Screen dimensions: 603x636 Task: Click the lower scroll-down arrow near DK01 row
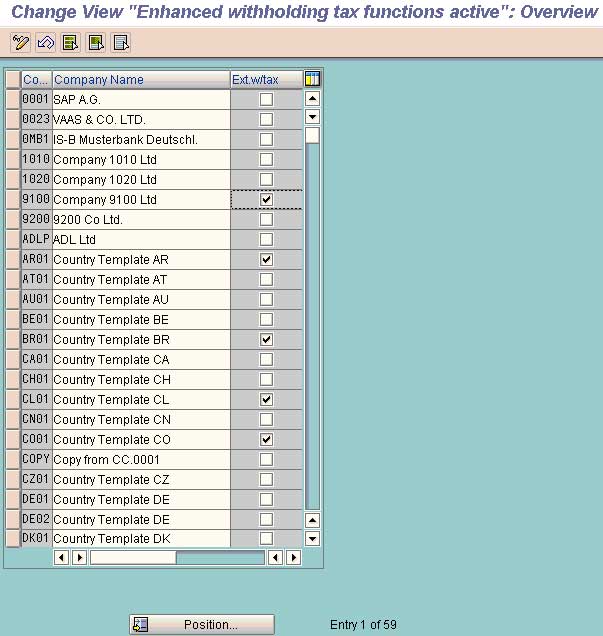coord(312,539)
